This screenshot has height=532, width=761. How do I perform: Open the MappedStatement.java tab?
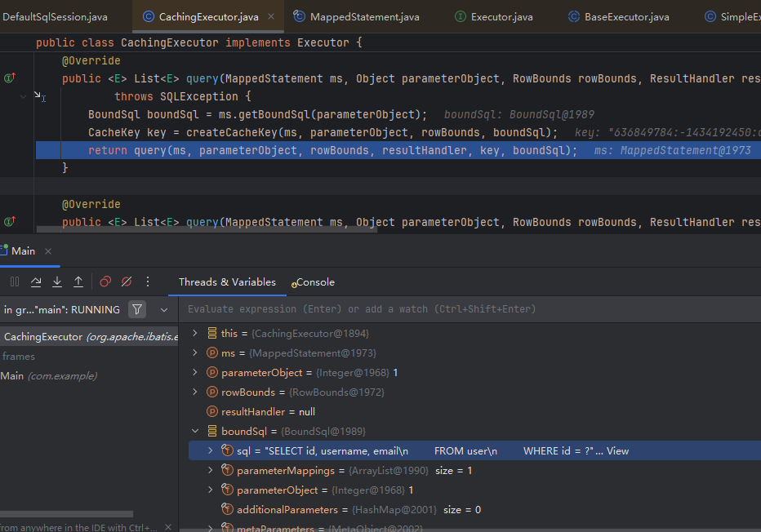[357, 17]
